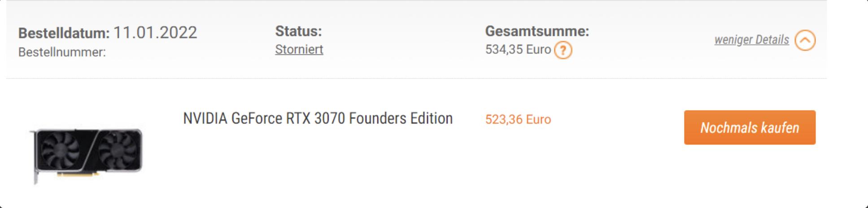868x208 pixels.
Task: Click the orange question mark help icon
Action: (x=563, y=50)
